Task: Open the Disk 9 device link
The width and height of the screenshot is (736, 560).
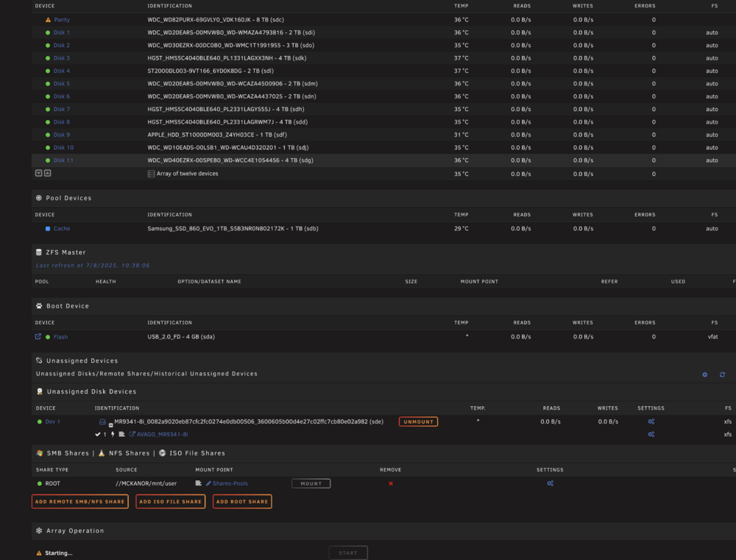Action: (62, 135)
